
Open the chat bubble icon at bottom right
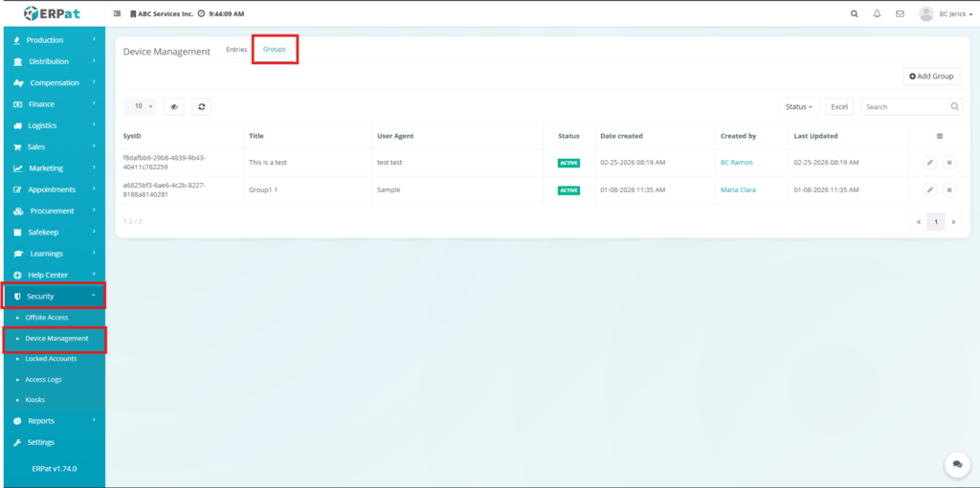(x=956, y=464)
